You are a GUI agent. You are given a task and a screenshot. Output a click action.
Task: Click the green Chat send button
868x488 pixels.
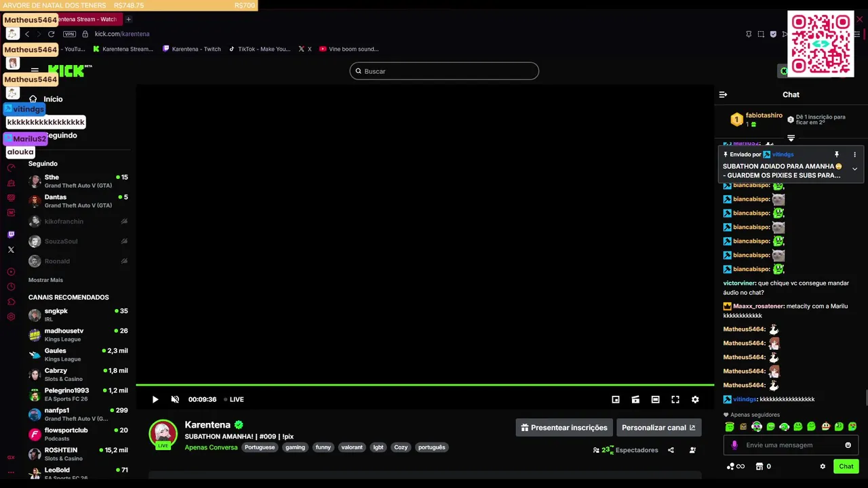(x=846, y=466)
